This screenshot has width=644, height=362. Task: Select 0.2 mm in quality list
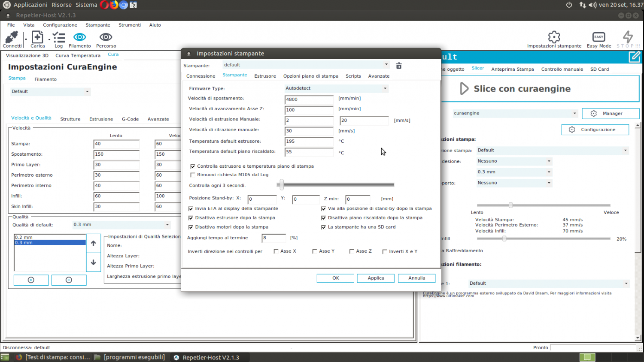(x=50, y=237)
